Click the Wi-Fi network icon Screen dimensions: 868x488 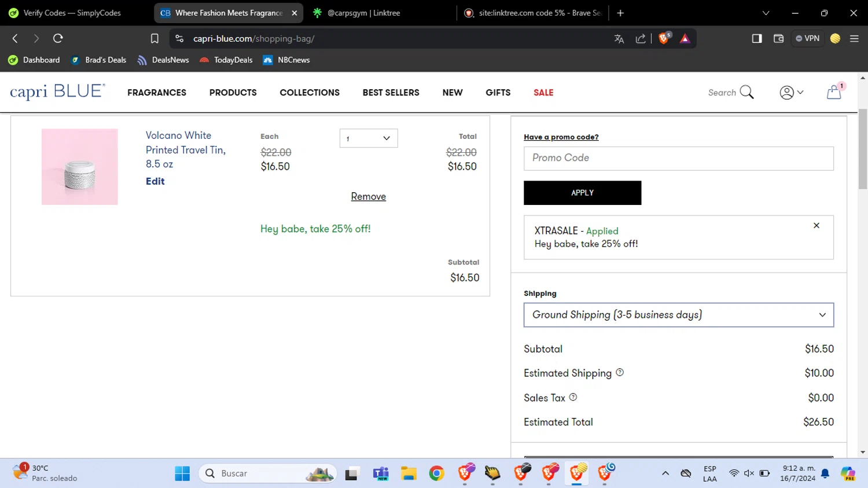(734, 474)
